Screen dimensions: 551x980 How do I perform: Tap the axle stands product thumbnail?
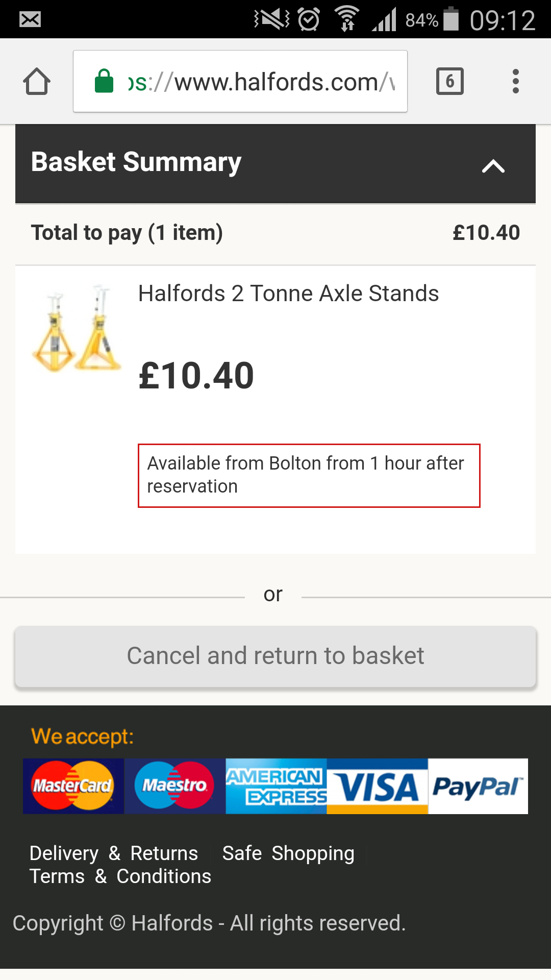point(77,329)
